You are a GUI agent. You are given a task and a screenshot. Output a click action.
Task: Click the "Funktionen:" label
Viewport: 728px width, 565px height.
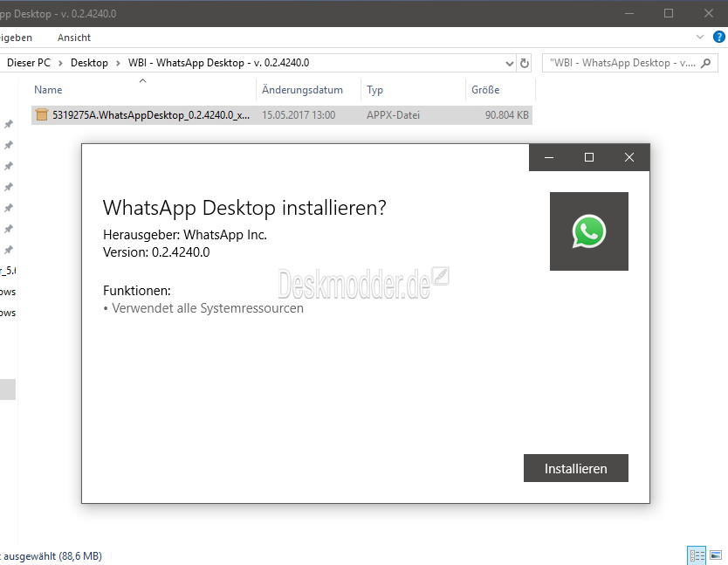[137, 291]
